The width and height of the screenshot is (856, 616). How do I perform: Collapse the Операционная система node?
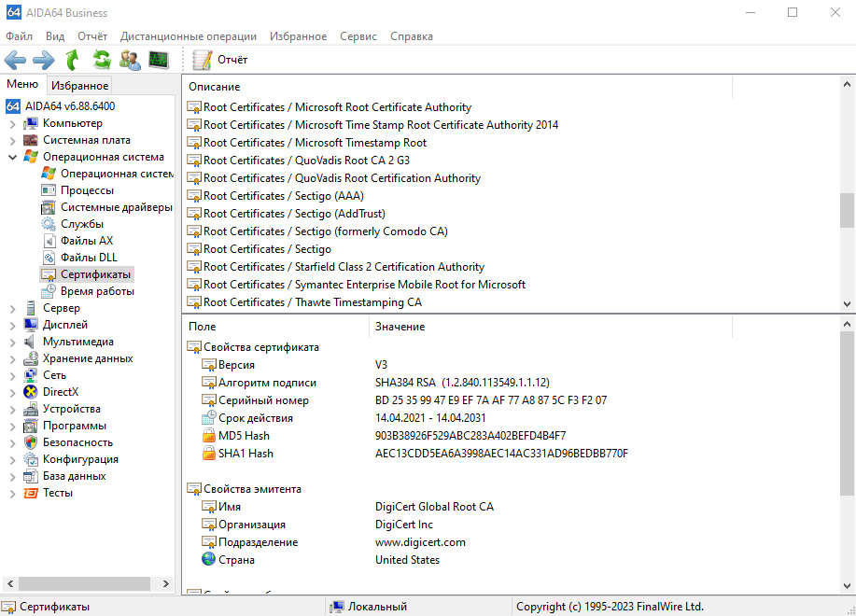pos(12,157)
